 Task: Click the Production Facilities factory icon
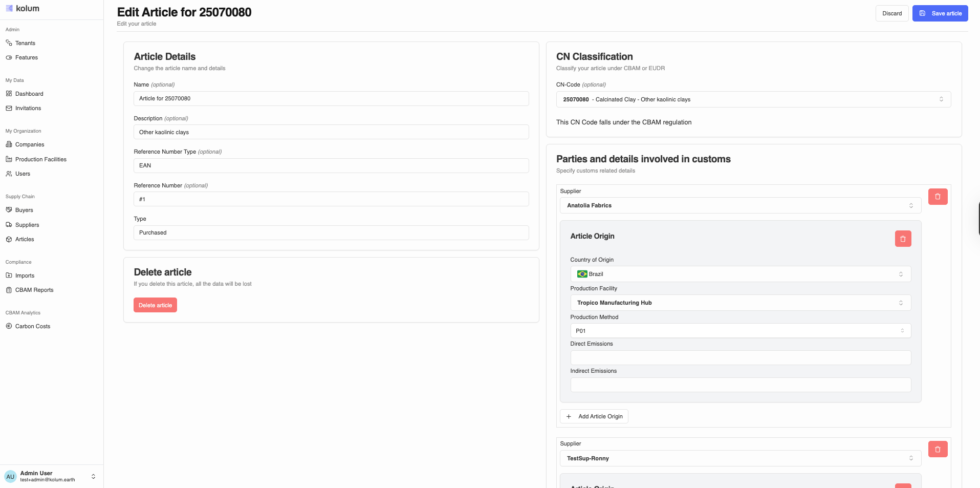(9, 159)
